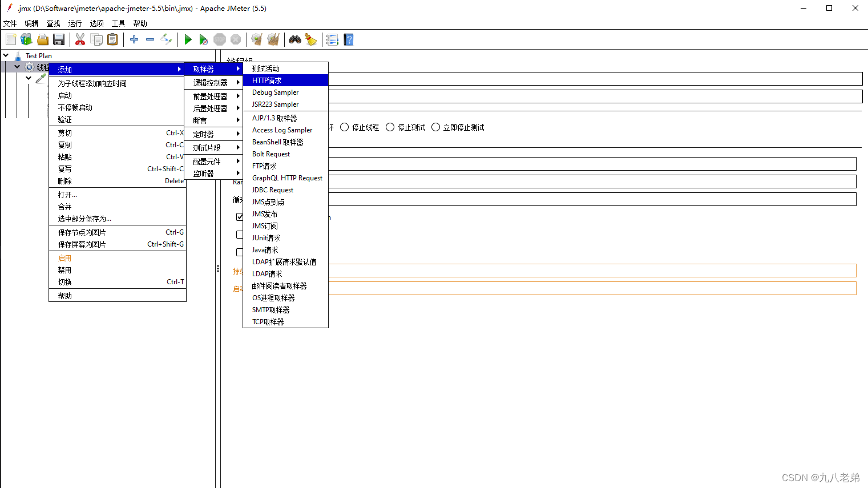
Task: Click Start no pauses toolbar icon
Action: 204,39
